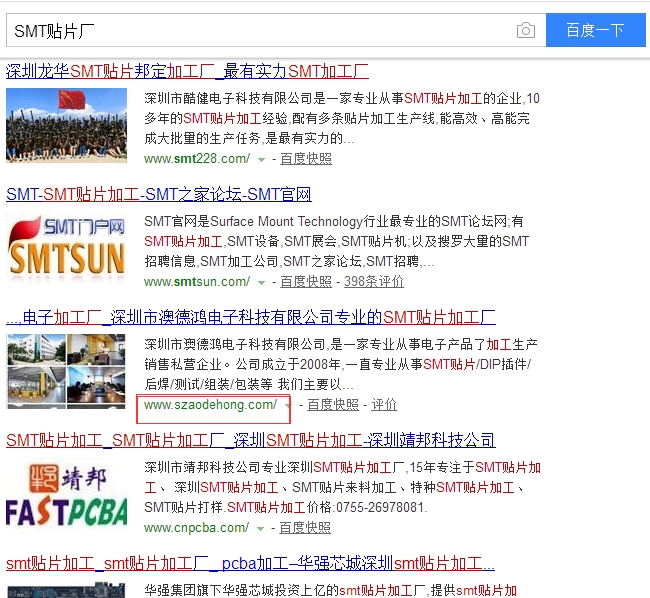Open the SMT之家论坛-SMT官网 result title
Image resolution: width=650 pixels, height=598 pixels.
click(159, 194)
